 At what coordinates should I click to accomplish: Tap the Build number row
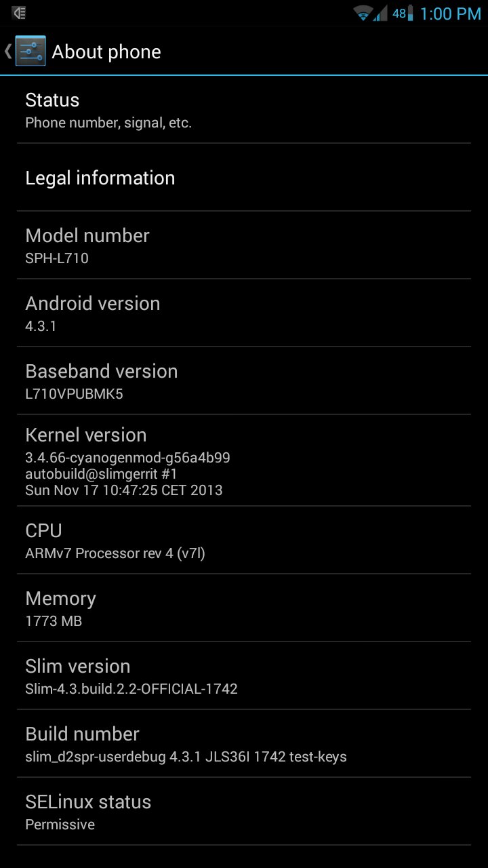244,744
